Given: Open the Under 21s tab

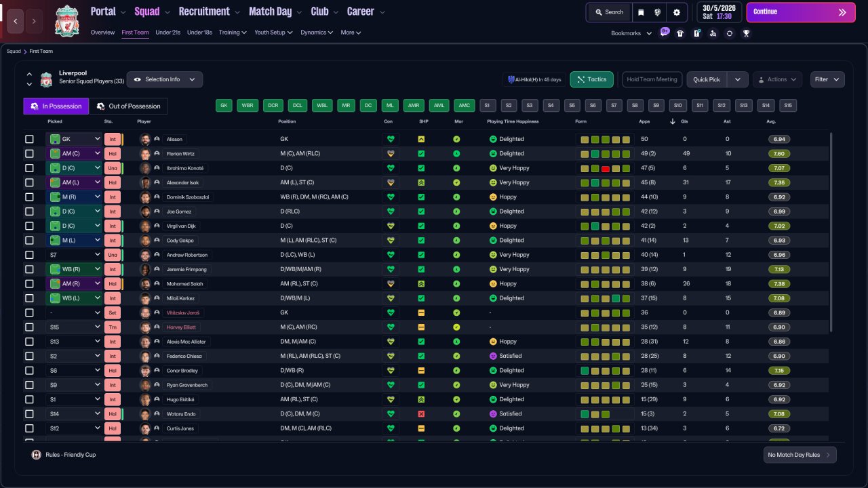Looking at the screenshot, I should point(167,33).
